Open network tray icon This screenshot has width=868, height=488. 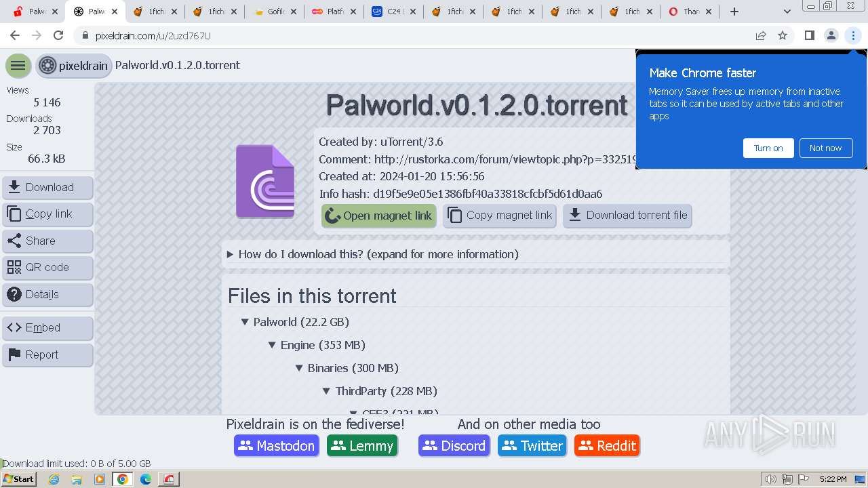(787, 479)
